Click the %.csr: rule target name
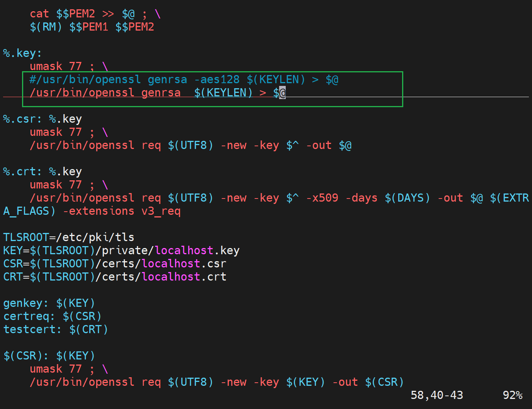532x409 pixels. coord(22,119)
